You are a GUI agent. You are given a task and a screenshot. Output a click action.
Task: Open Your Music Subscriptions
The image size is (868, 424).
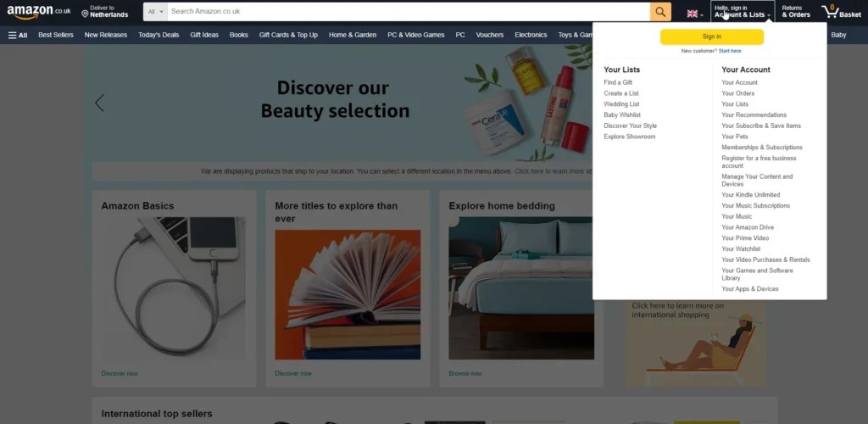click(755, 206)
